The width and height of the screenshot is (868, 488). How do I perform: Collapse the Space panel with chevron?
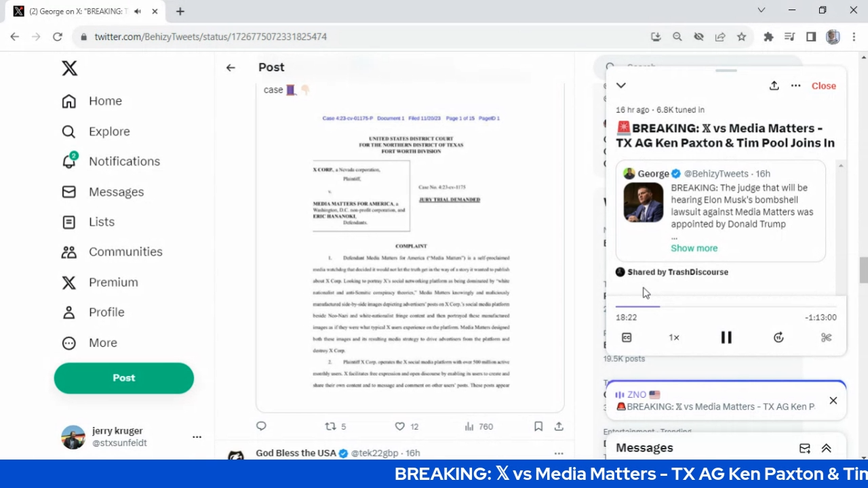(x=620, y=85)
